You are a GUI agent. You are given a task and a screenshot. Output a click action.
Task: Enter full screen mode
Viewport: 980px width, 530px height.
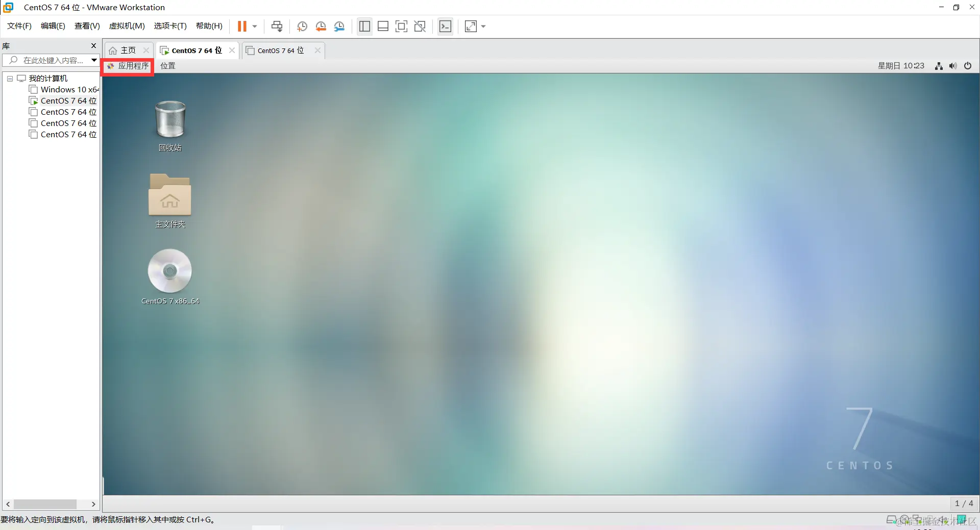point(401,26)
